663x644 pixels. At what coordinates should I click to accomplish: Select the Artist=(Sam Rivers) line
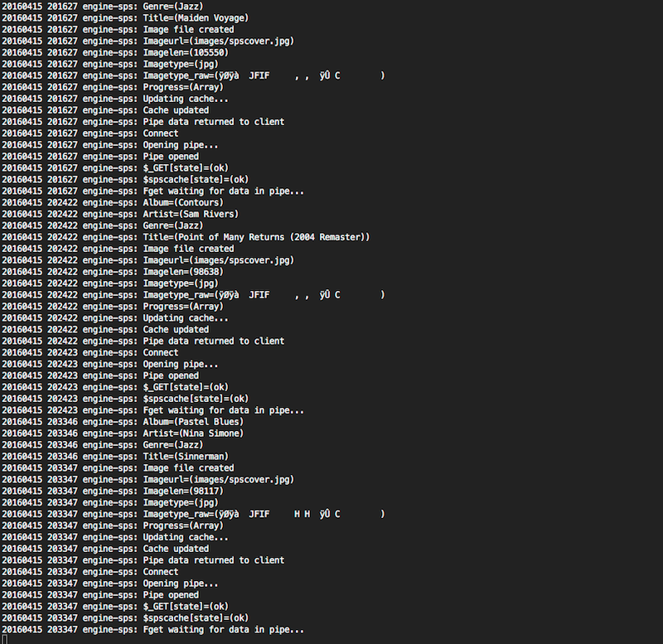coord(120,214)
